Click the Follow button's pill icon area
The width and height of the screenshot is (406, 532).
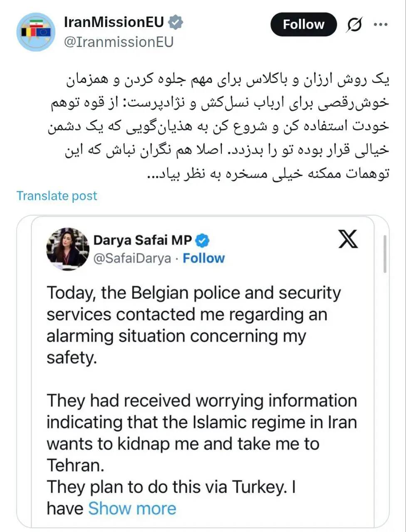(x=303, y=24)
